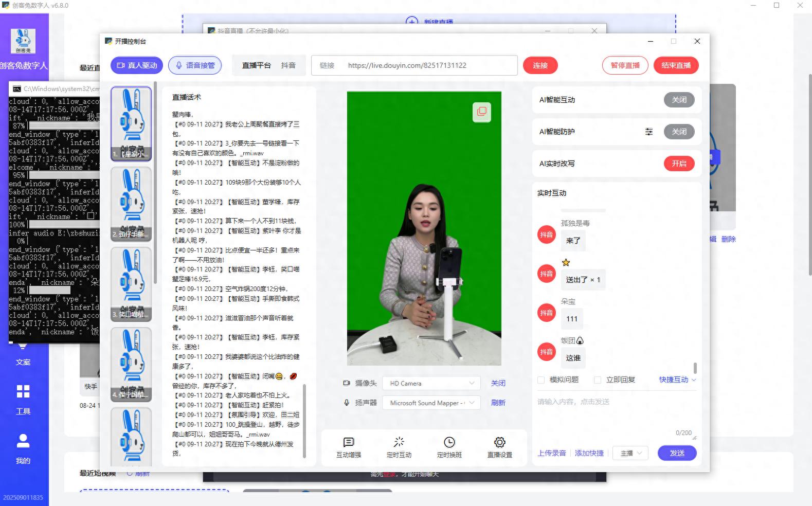Switch to 语音接管 mode
The height and width of the screenshot is (506, 812).
tap(195, 65)
